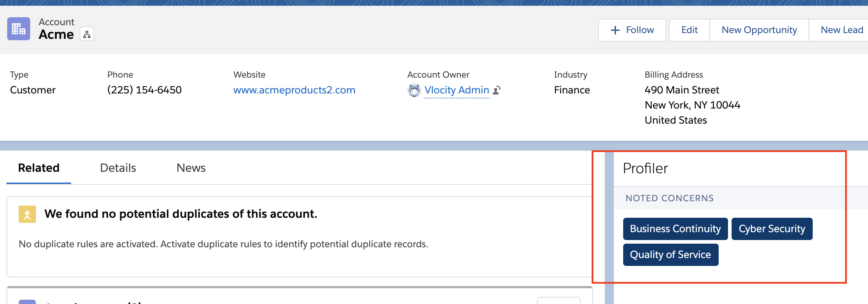Click the Vlocity Admin avatar icon
The height and width of the screenshot is (304, 868).
[414, 90]
